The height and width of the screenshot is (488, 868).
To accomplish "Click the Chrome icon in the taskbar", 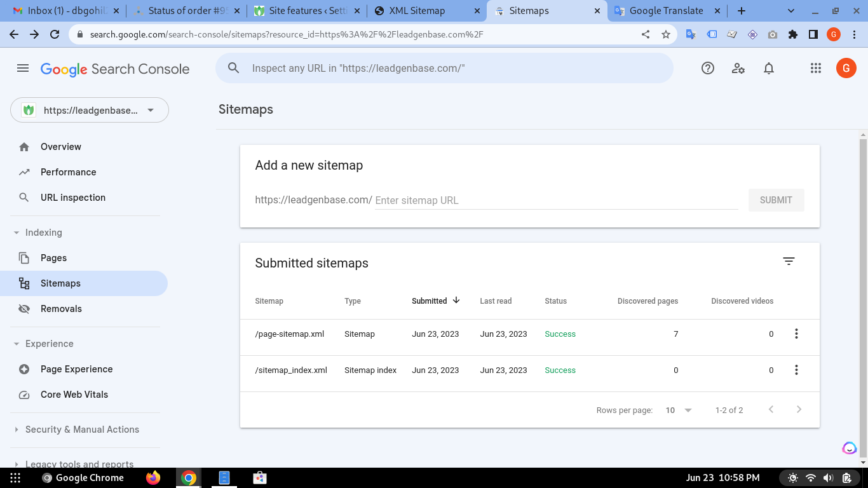I will pyautogui.click(x=188, y=478).
